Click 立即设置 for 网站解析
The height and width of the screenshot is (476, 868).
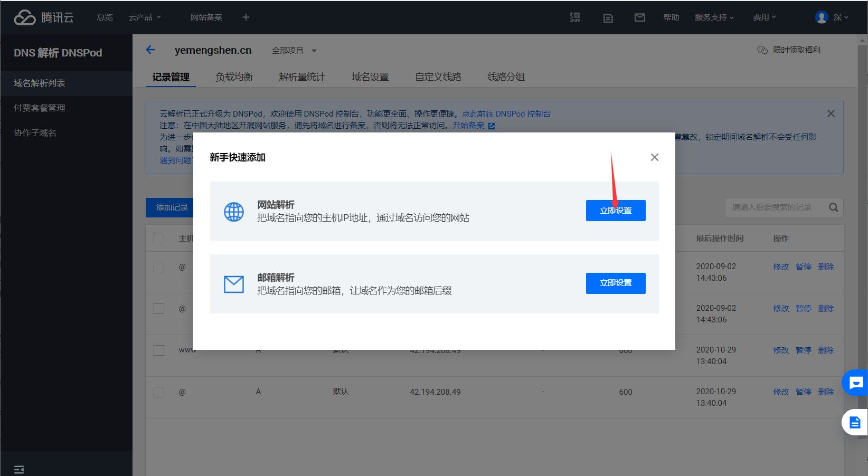[615, 211]
